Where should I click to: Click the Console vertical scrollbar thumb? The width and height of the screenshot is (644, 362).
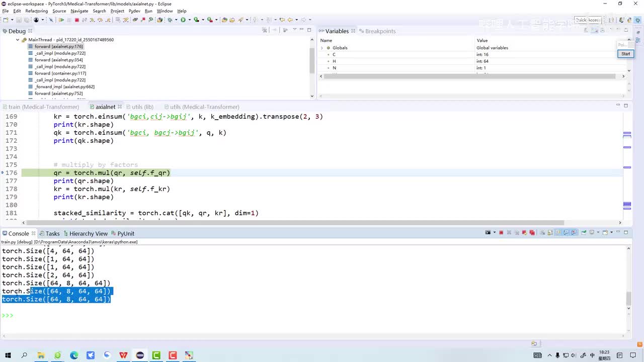(628, 298)
